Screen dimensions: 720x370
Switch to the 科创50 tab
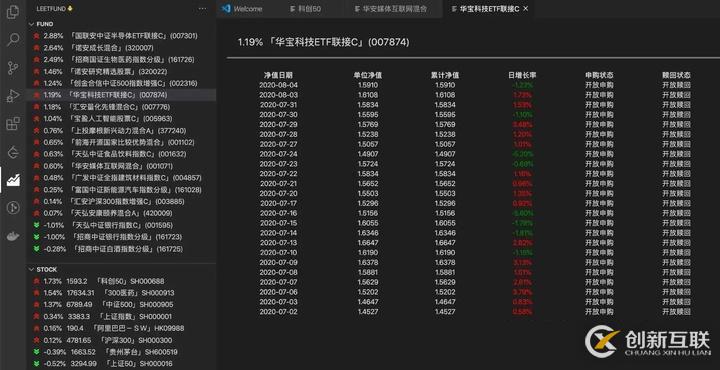pos(305,9)
